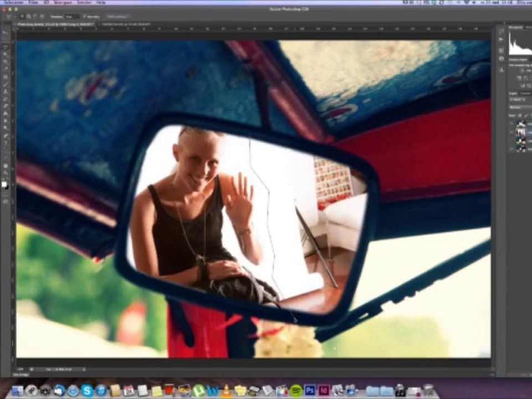Open Spotify from the Dock
The height and width of the screenshot is (399, 532).
pyautogui.click(x=296, y=391)
